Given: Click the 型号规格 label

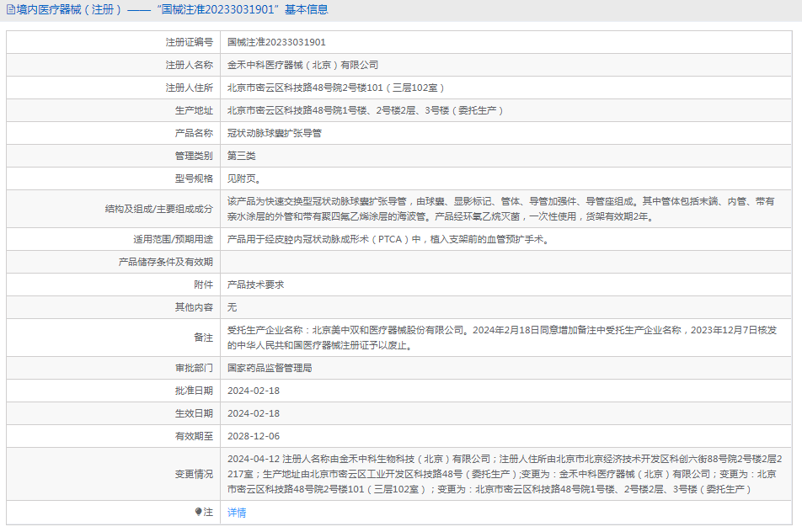Looking at the screenshot, I should pyautogui.click(x=194, y=178).
